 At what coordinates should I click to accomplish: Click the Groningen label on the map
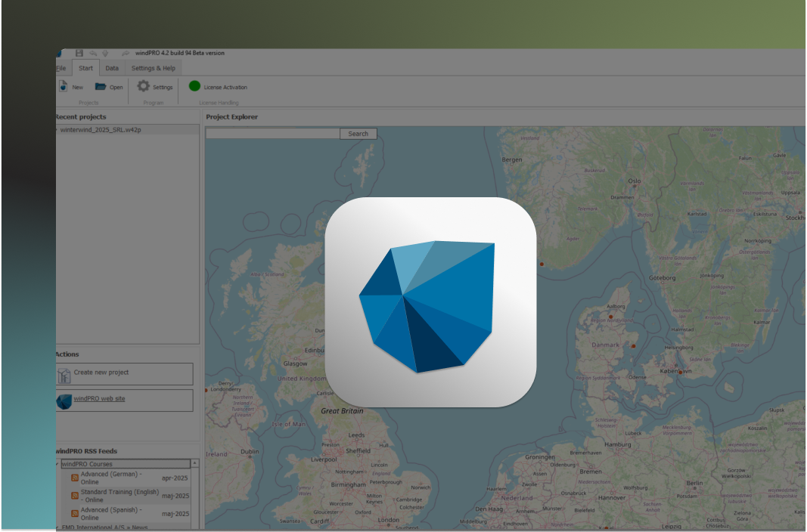click(x=540, y=457)
